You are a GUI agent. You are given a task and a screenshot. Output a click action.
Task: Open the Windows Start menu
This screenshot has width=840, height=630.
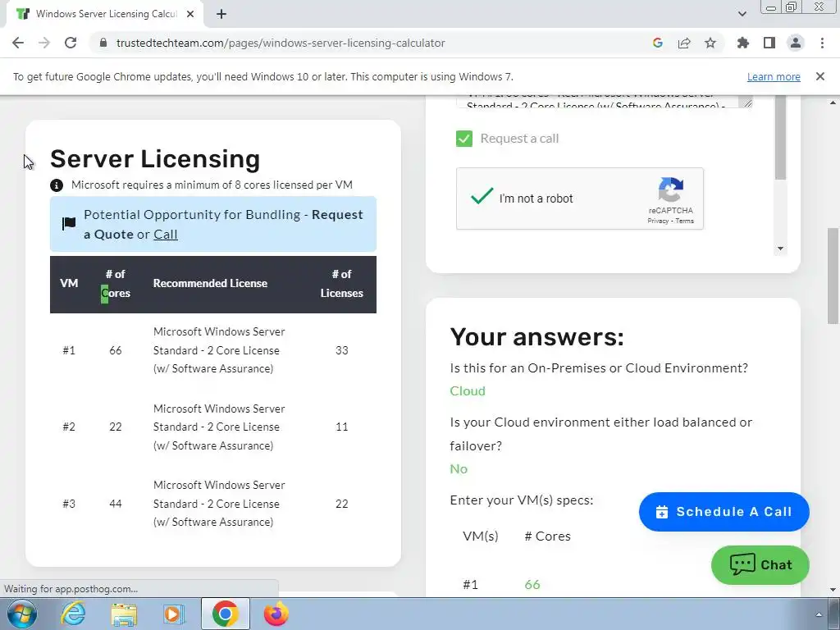(22, 614)
